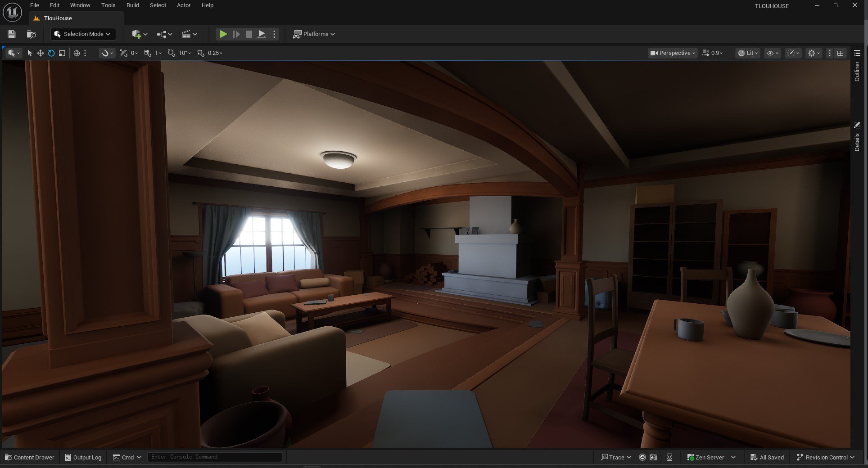
Task: Open the viewport selection tool dropdown
Action: click(x=14, y=53)
